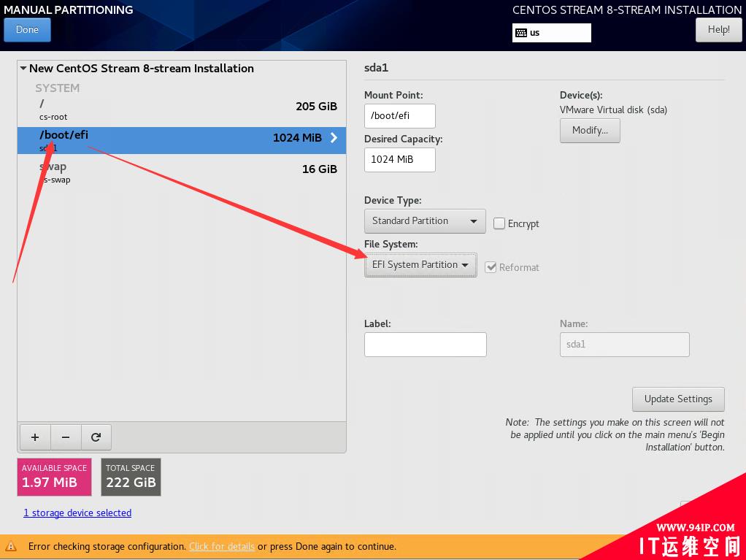Toggle the Encrypt checkbox
Screen dimensions: 746x560
[499, 223]
